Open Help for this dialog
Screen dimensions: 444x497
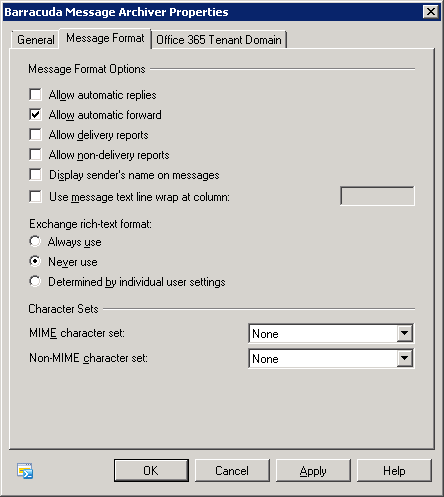pos(394,471)
